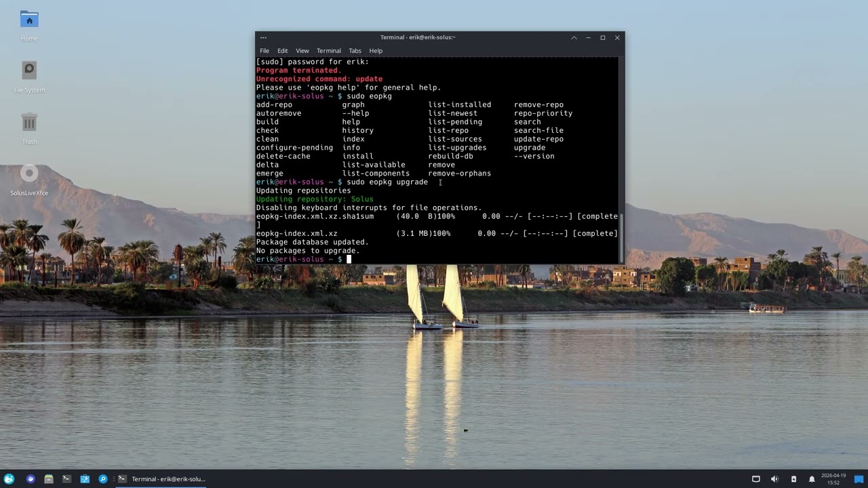This screenshot has height=488, width=868.
Task: Click the 'Updating repository: Solus' line
Action: [315, 199]
